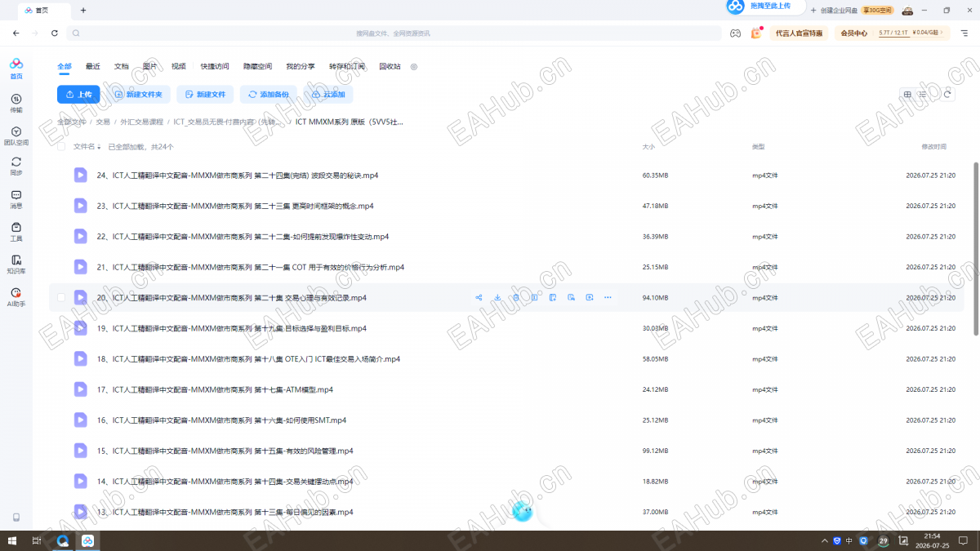The height and width of the screenshot is (551, 980).
Task: Switch to the 快捷访问 tab
Action: (x=215, y=66)
